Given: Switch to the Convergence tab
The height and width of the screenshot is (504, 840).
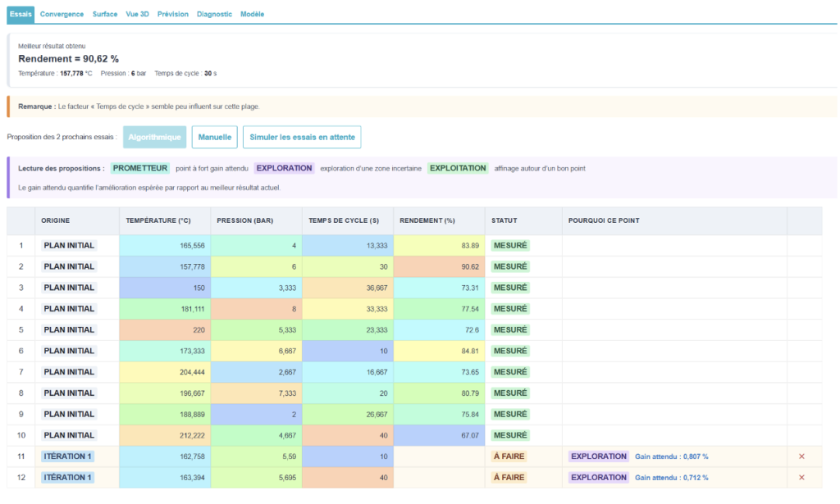Looking at the screenshot, I should 62,14.
